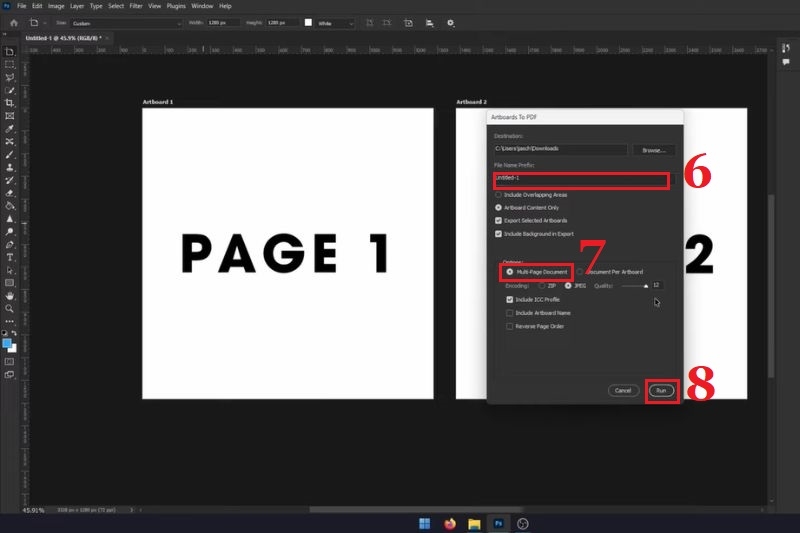Select the Path Selection tool
The height and width of the screenshot is (533, 800).
click(9, 270)
